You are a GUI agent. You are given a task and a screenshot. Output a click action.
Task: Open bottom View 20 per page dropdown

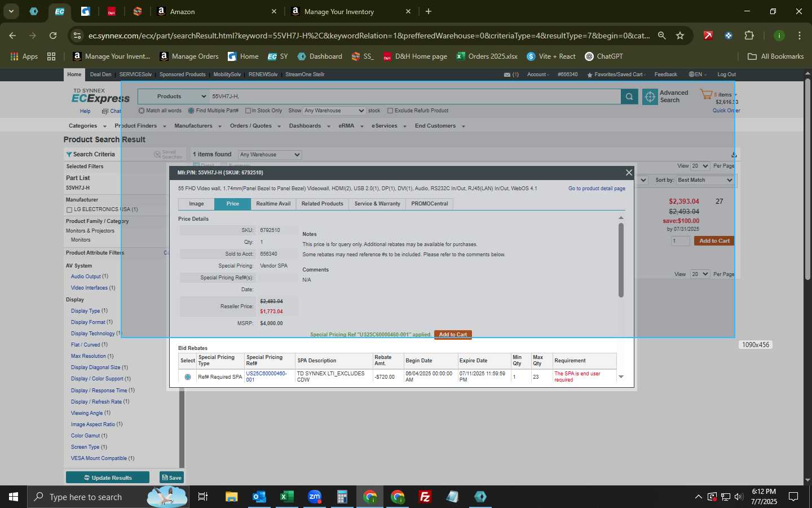click(x=699, y=274)
